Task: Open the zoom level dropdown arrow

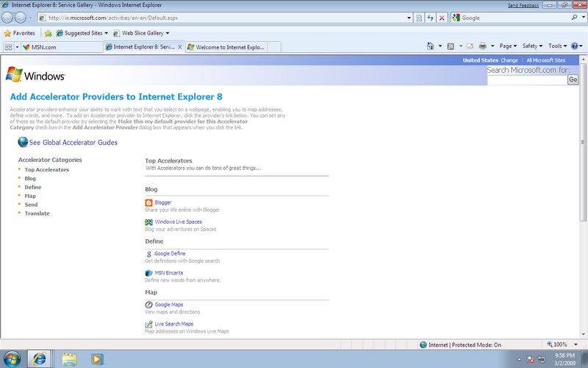Action: 576,344
